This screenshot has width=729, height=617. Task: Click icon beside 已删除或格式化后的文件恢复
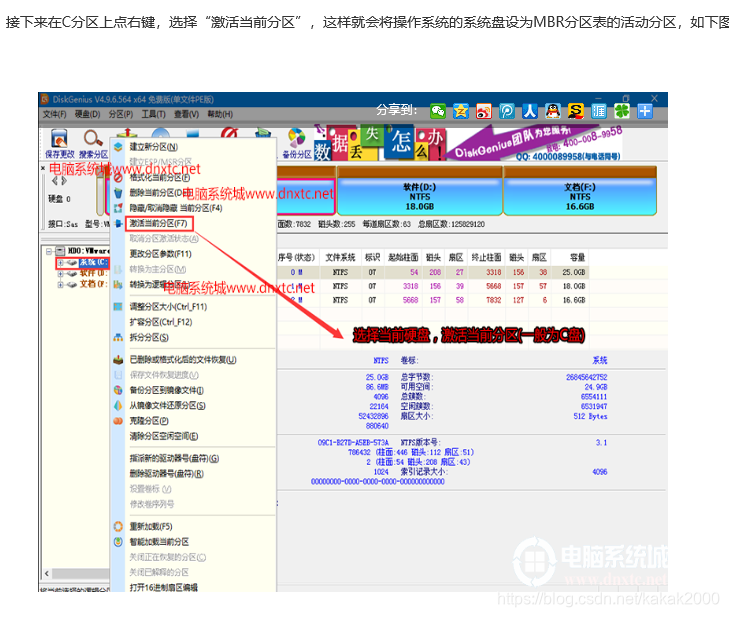pos(118,359)
